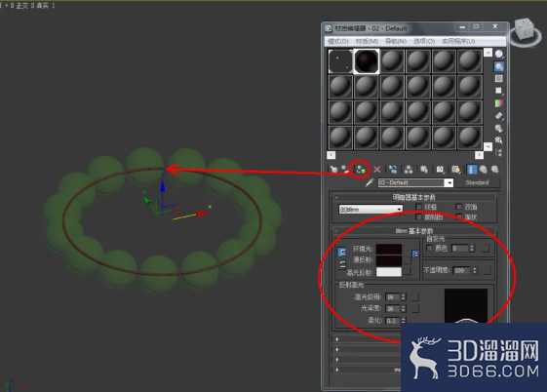Click the Select by Material icon
This screenshot has width=547, height=392.
[499, 140]
